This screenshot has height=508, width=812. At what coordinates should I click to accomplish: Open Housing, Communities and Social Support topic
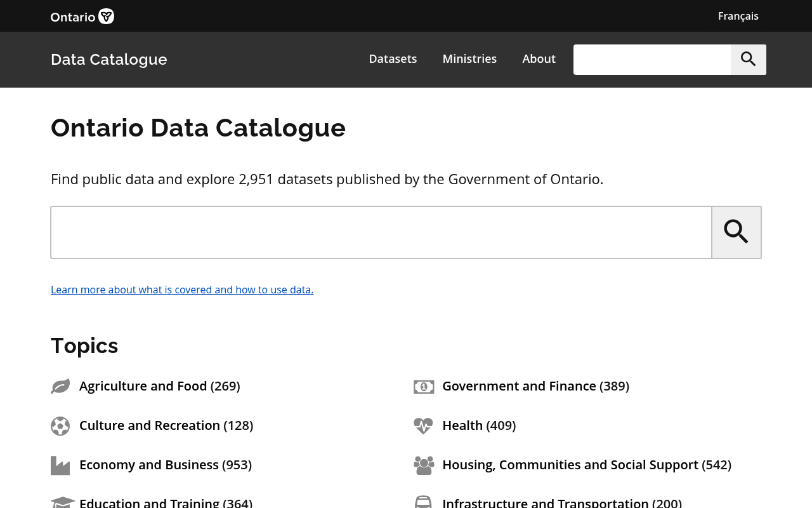[x=587, y=465]
